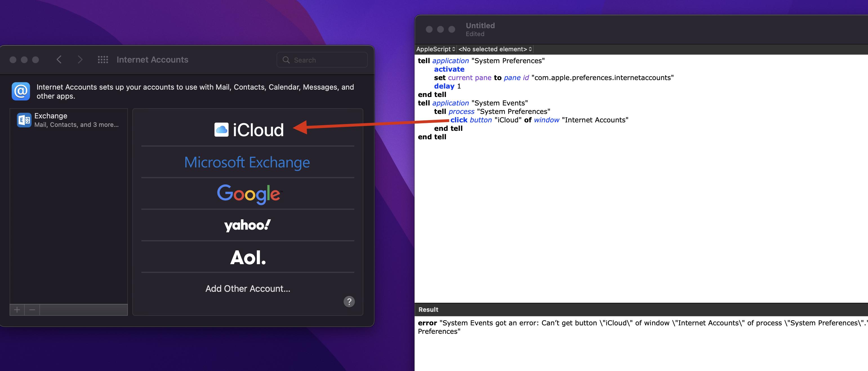Go forward in System Preferences
The width and height of the screenshot is (868, 371).
[80, 60]
